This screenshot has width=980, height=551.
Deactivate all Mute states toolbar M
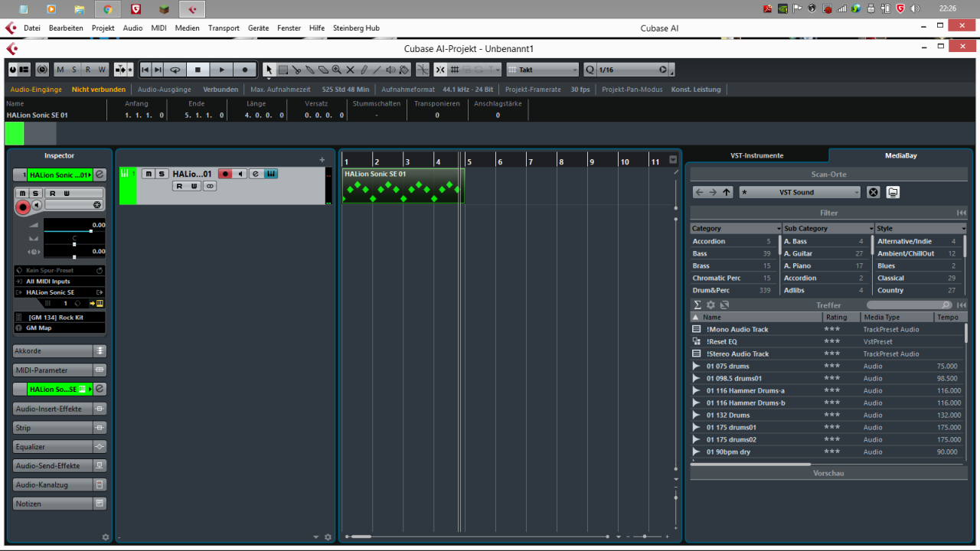[x=61, y=70]
